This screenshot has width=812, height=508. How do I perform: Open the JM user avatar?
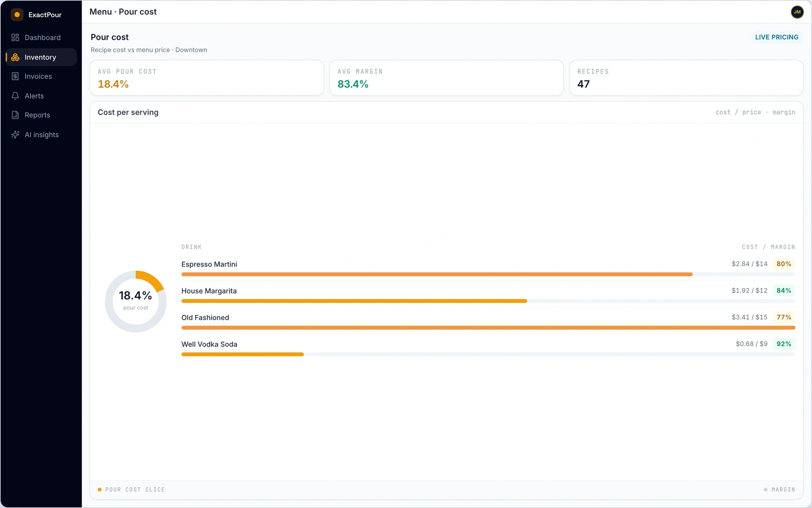click(797, 12)
